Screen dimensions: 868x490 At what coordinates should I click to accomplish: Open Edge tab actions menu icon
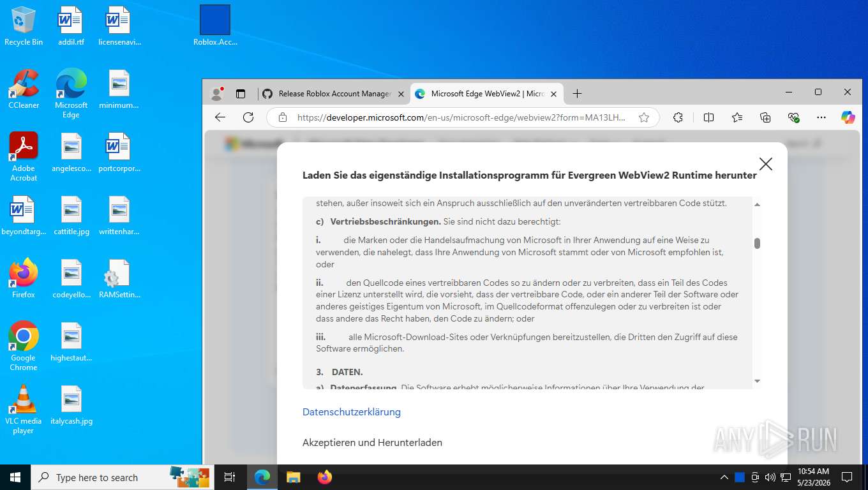click(x=241, y=94)
